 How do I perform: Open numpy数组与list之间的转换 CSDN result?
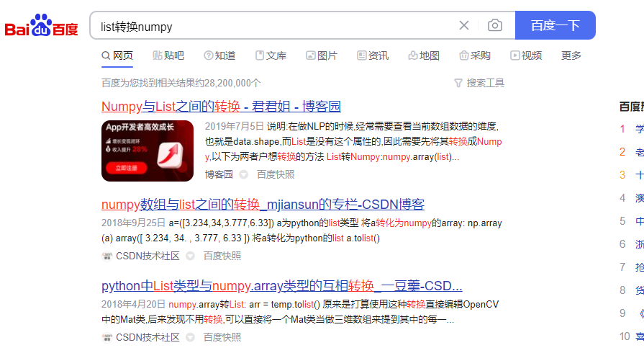coord(263,205)
